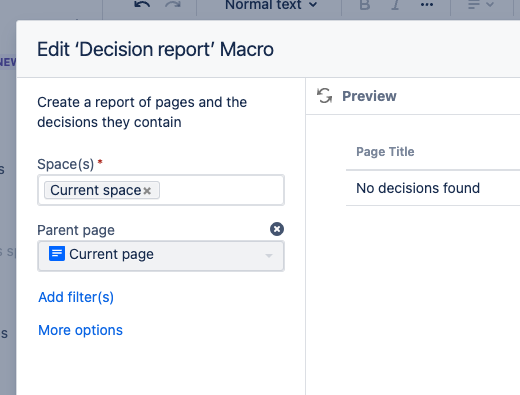The image size is (520, 395).
Task: Select the No decisions found row
Action: click(433, 188)
